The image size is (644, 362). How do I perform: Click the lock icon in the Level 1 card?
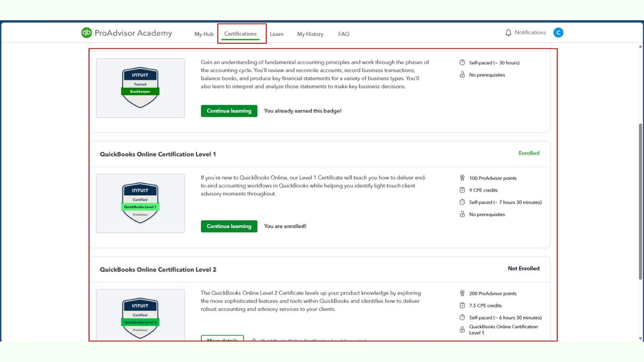pos(462,214)
